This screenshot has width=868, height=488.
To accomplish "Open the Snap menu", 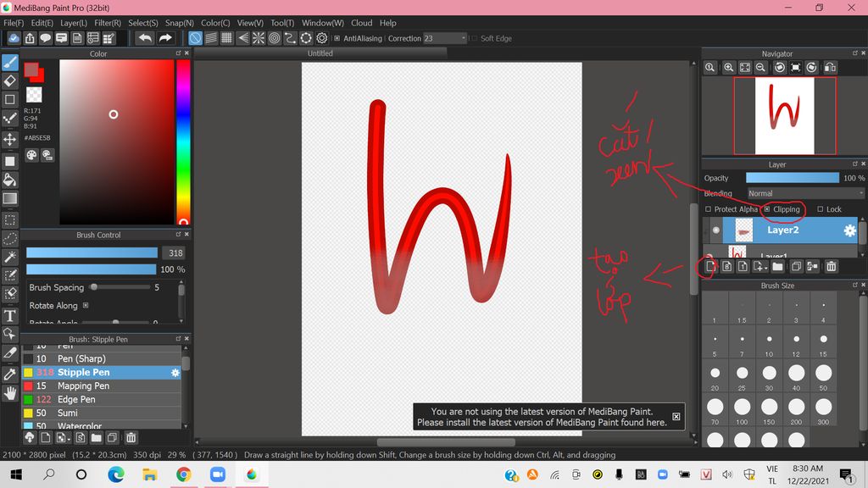I will pyautogui.click(x=180, y=23).
